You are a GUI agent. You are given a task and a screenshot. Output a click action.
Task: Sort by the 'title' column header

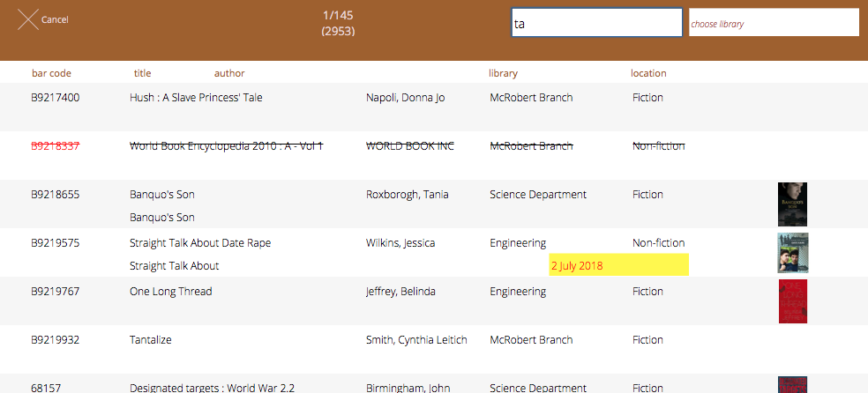(x=142, y=73)
